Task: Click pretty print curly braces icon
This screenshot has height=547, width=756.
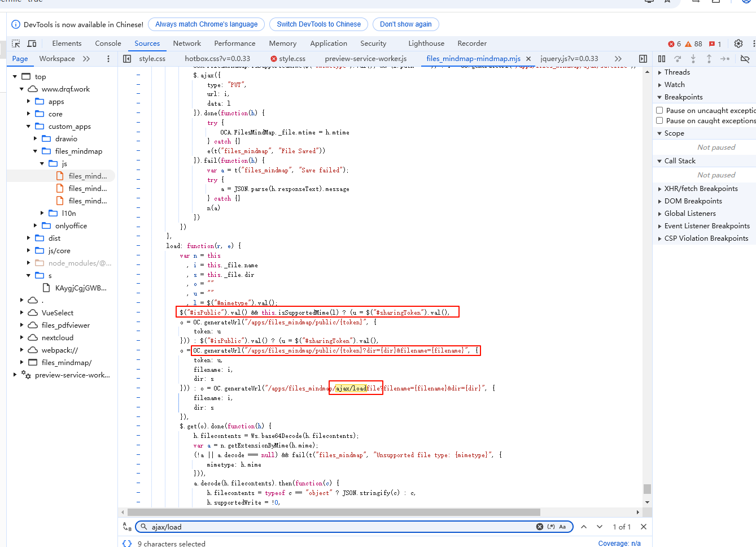Action: click(127, 543)
